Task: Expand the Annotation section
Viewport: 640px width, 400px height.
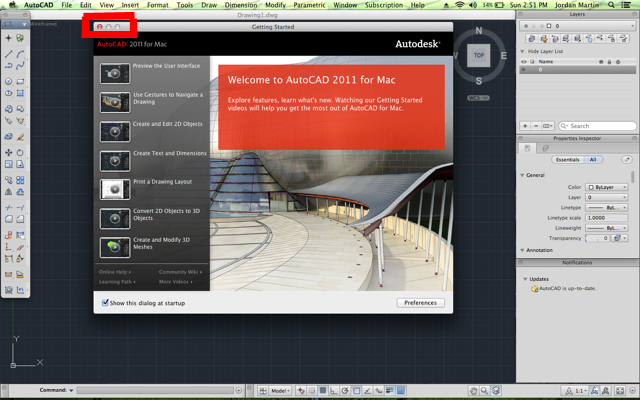Action: pos(522,250)
